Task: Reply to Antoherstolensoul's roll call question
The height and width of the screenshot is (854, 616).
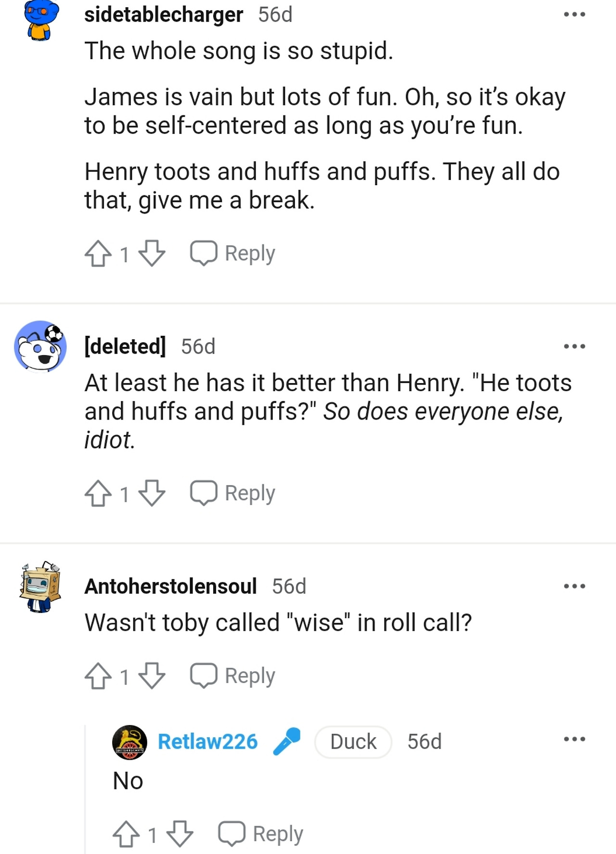Action: click(232, 676)
